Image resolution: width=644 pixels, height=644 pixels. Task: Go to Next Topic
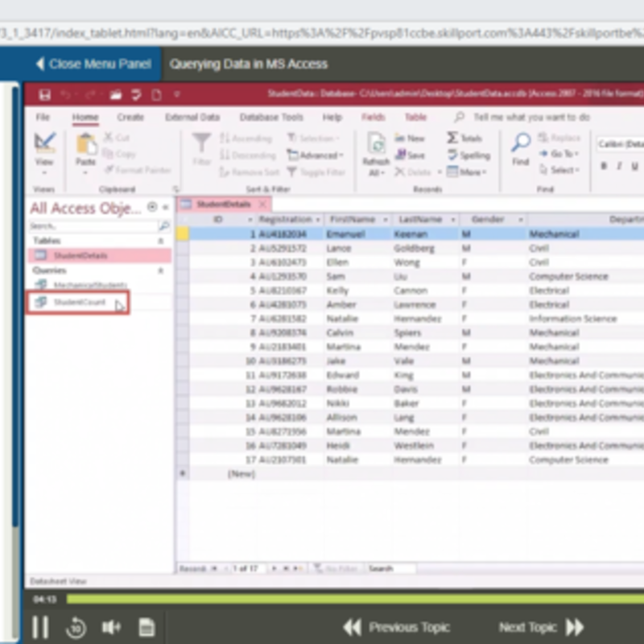(541, 627)
